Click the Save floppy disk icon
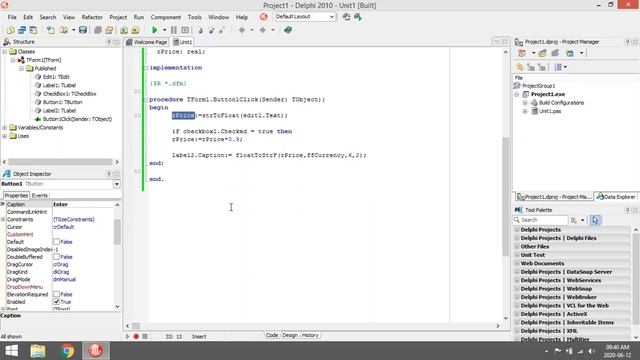Image resolution: width=640 pixels, height=360 pixels. tap(83, 30)
